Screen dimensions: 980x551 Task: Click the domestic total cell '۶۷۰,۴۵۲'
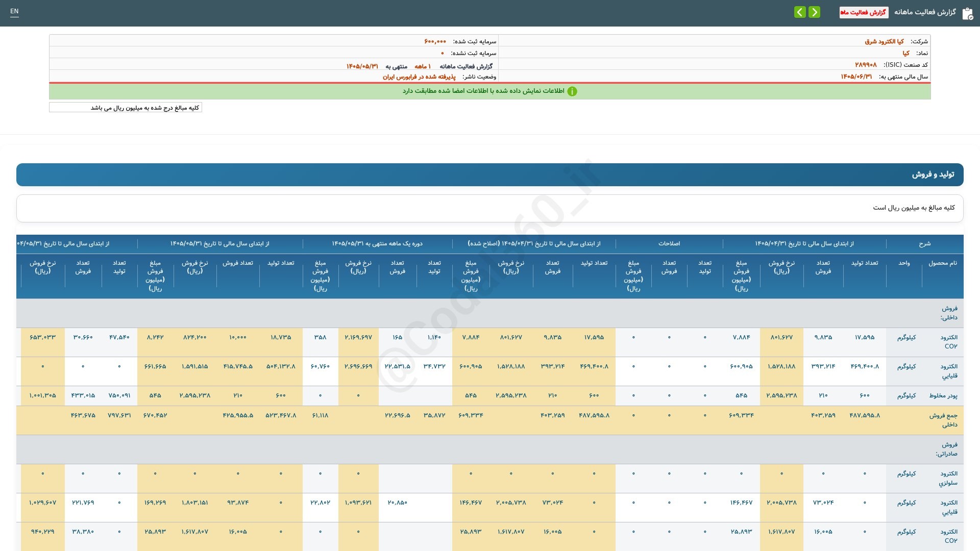point(155,415)
